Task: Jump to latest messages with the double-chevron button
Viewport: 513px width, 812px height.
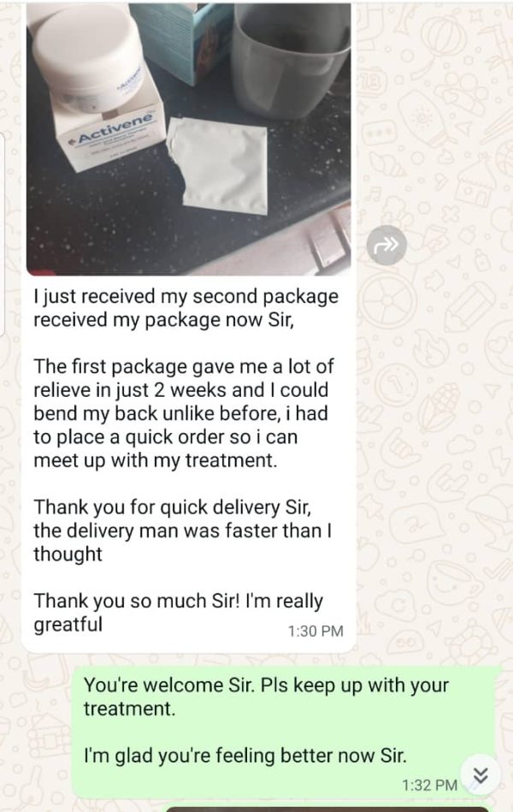Action: tap(481, 775)
